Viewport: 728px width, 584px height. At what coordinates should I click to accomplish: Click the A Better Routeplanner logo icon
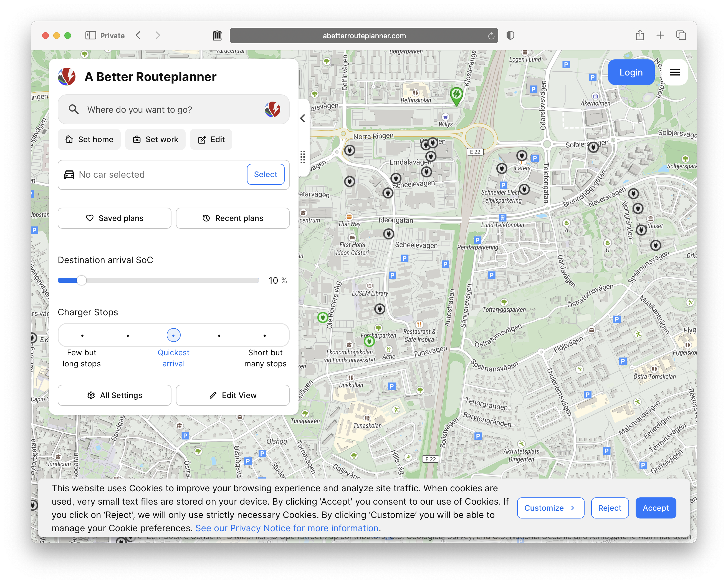click(x=67, y=77)
